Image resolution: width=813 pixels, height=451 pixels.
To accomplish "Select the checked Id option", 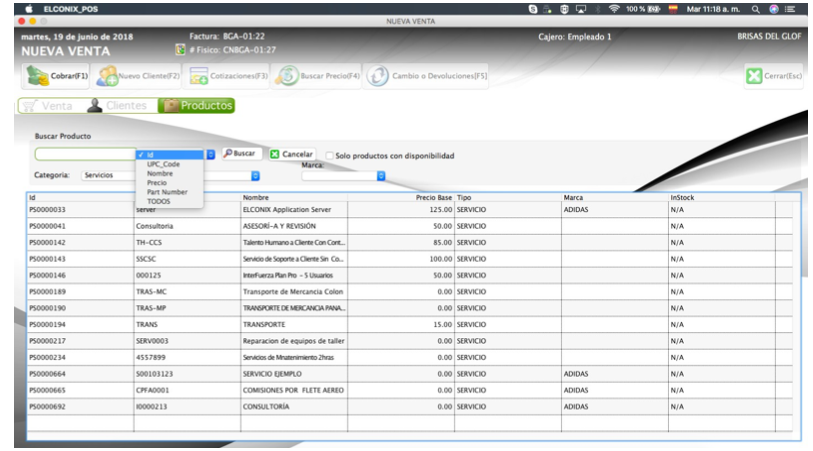I will 170,154.
